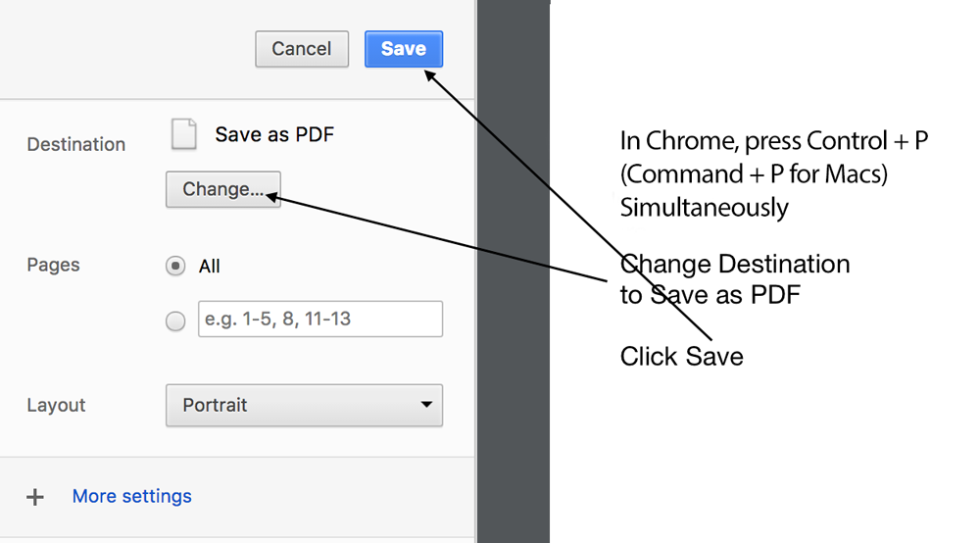Image resolution: width=980 pixels, height=543 pixels.
Task: Click the black arrow in Layout dropdown
Action: coord(426,405)
